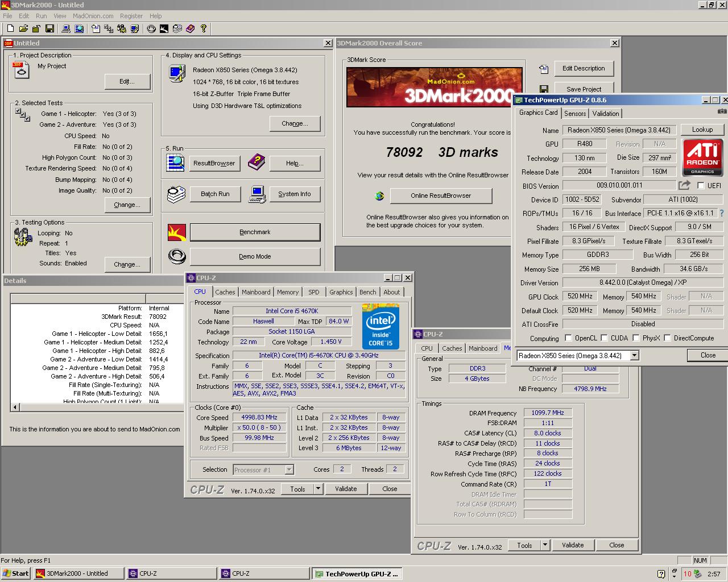Click the Batch Run stack toolbar icon
The height and width of the screenshot is (582, 728).
(177, 28)
